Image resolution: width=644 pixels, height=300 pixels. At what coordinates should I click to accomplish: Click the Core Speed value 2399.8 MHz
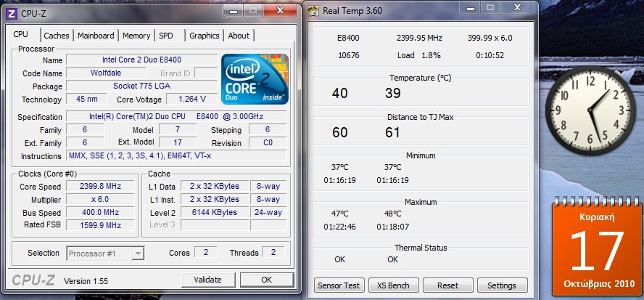tap(100, 186)
